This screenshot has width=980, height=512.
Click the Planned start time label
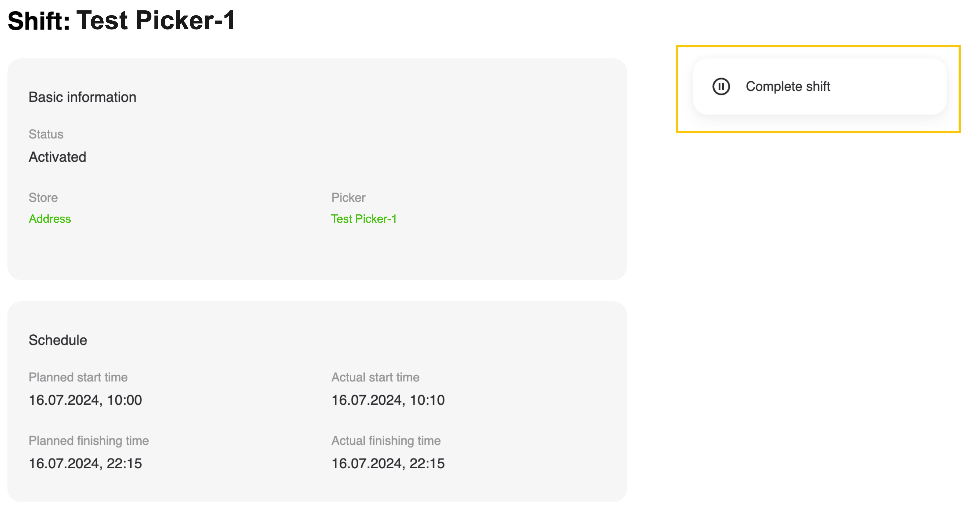(x=78, y=377)
